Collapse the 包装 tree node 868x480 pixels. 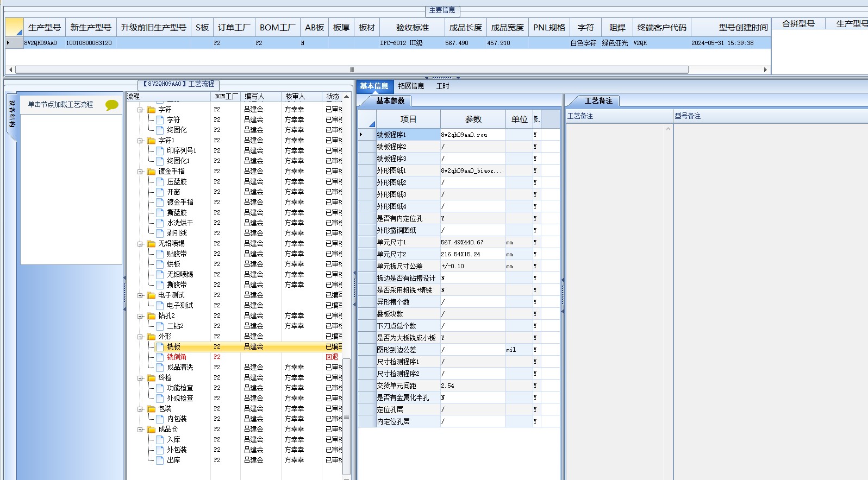click(x=141, y=409)
